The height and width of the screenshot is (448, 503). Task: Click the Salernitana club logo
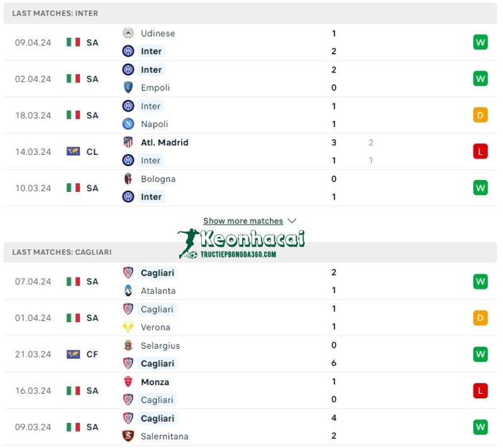click(128, 436)
